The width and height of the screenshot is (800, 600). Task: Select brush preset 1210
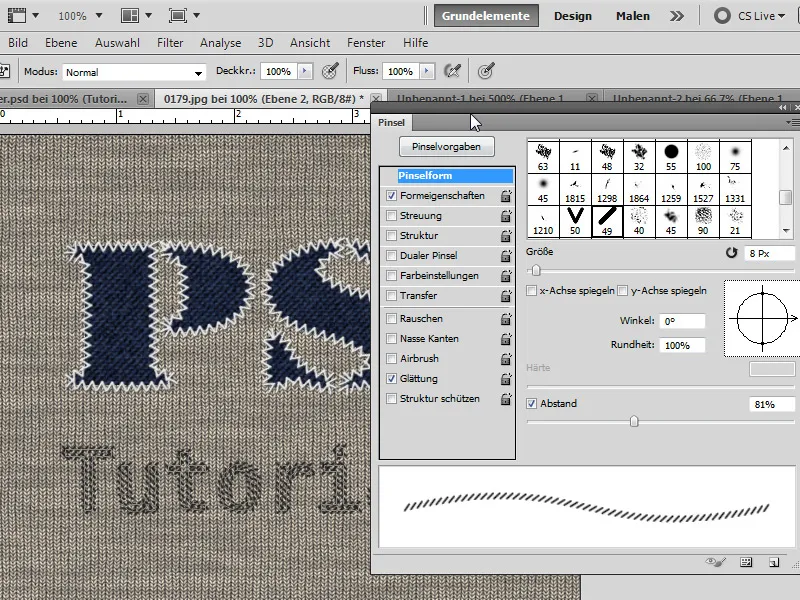click(x=543, y=221)
